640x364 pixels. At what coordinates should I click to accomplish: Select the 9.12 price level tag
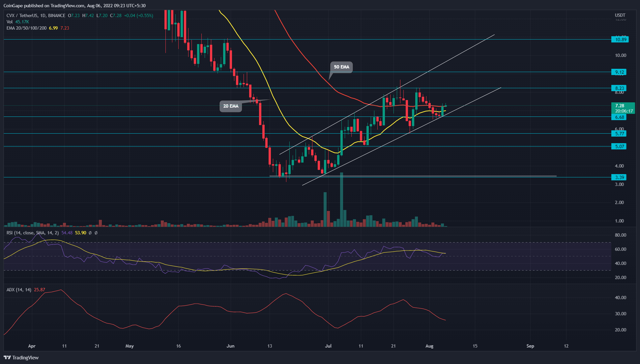[x=620, y=72]
